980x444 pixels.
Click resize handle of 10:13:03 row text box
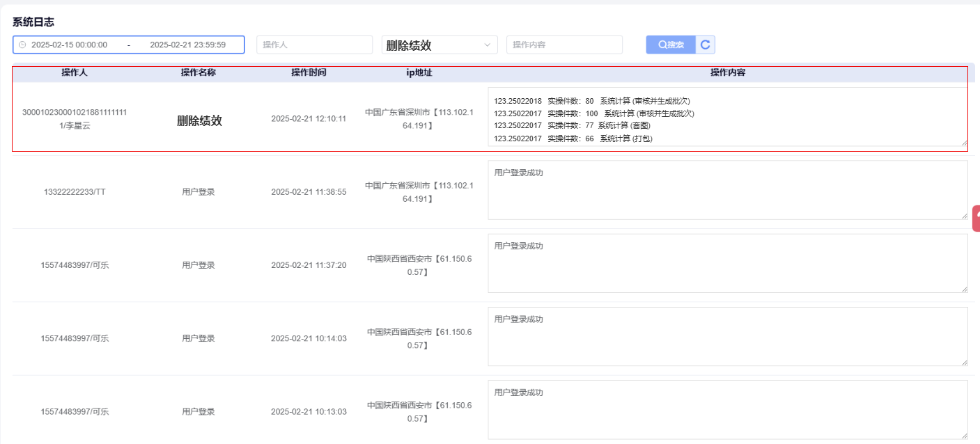964,436
